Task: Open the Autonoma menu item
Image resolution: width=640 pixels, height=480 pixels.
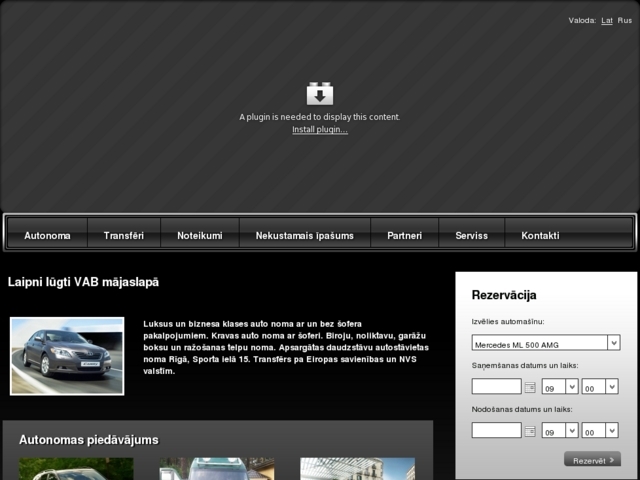Action: (x=47, y=235)
